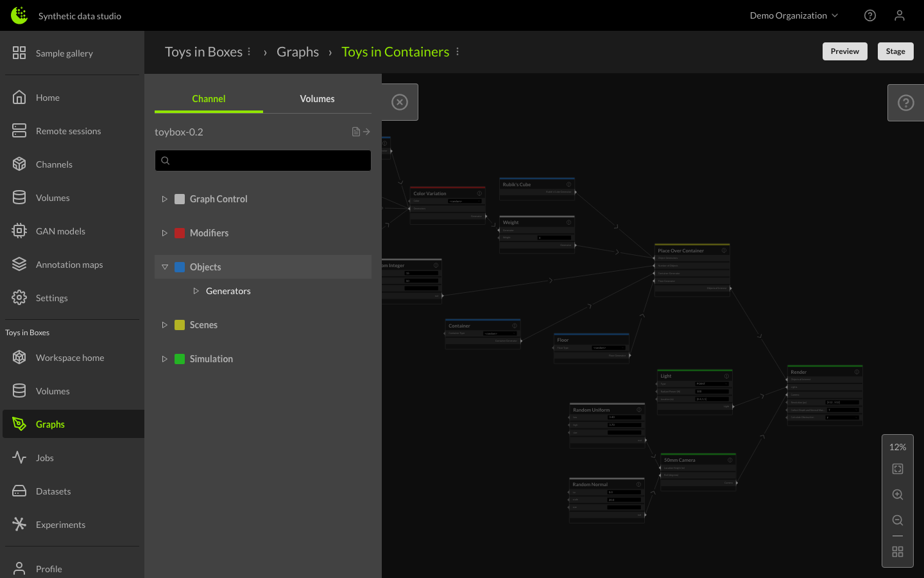The height and width of the screenshot is (578, 924).
Task: Collapse the Objects category
Action: point(164,267)
